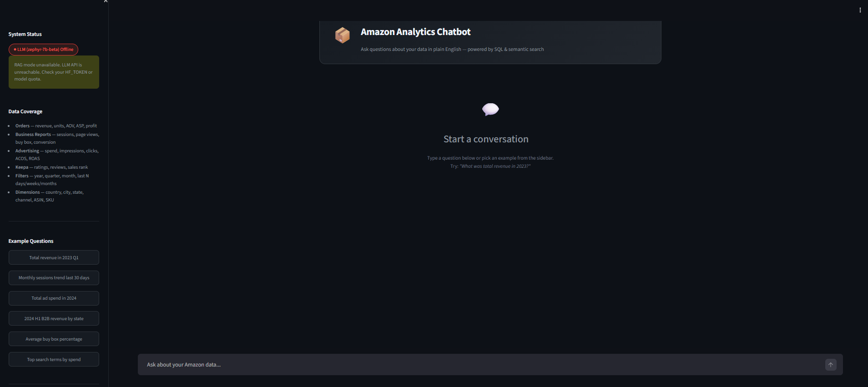Click the 'Orders' data coverage entry
868x387 pixels.
tap(56, 126)
